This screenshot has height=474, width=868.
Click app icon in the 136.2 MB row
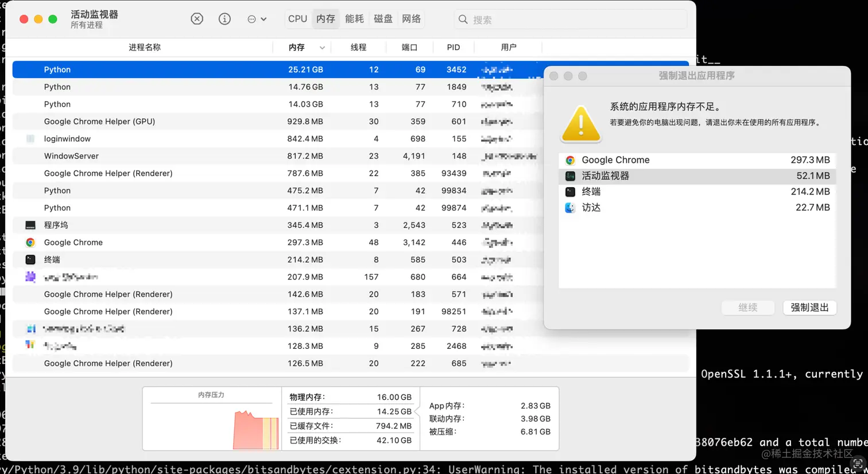(30, 329)
